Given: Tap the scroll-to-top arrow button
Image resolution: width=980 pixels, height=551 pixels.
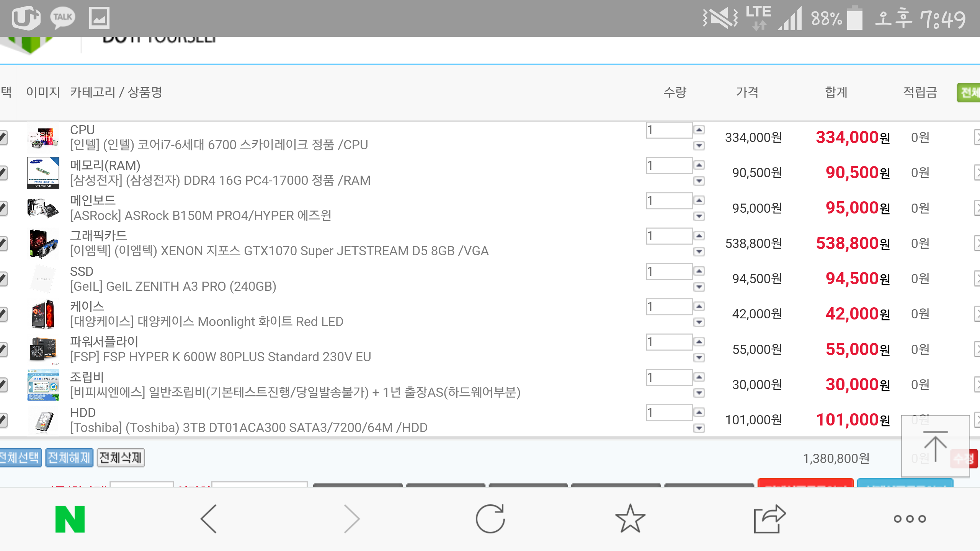Looking at the screenshot, I should coord(935,446).
